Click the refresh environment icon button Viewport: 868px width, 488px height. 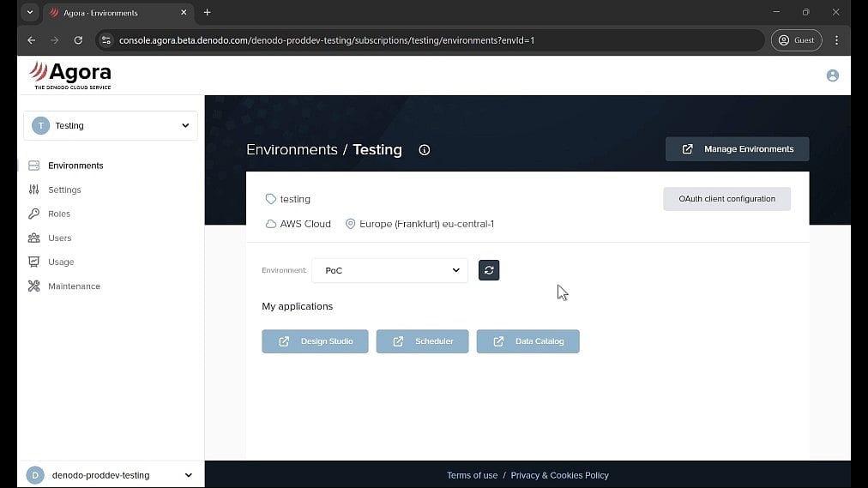coord(489,270)
